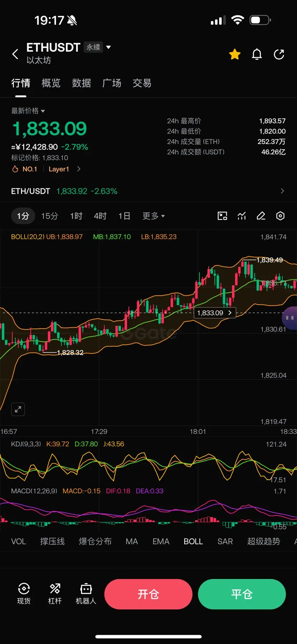This screenshot has height=644, width=297.
Task: Toggle the EMA indicator
Action: click(161, 541)
